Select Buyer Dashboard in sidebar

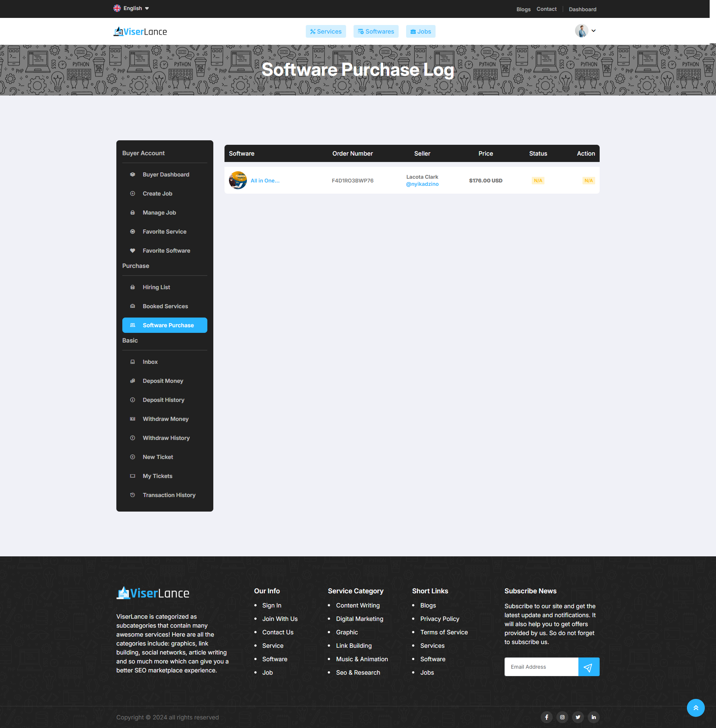pyautogui.click(x=166, y=175)
